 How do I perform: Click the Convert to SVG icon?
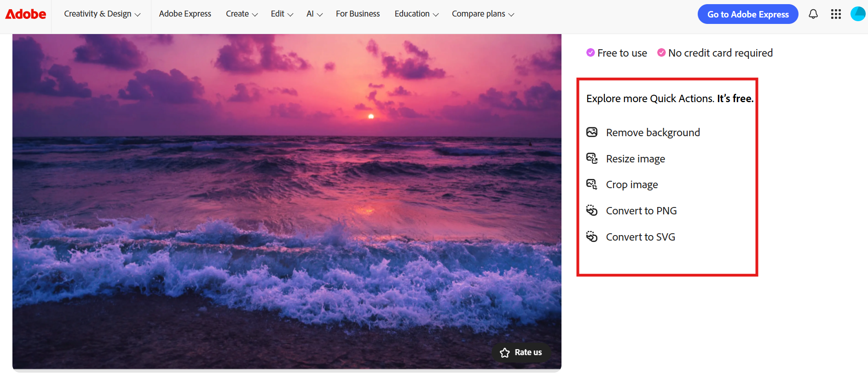click(592, 237)
